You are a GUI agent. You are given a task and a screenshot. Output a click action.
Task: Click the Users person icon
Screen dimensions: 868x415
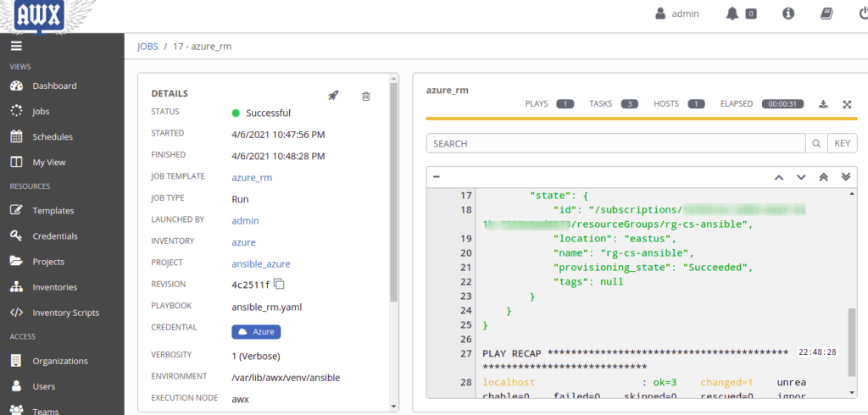[x=17, y=385]
